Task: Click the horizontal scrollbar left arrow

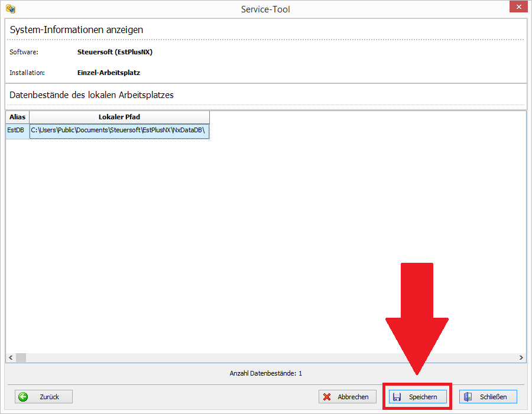Action: [x=11, y=357]
